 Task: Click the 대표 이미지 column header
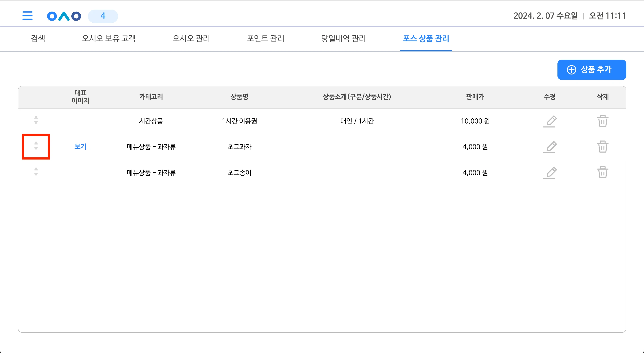pos(80,97)
